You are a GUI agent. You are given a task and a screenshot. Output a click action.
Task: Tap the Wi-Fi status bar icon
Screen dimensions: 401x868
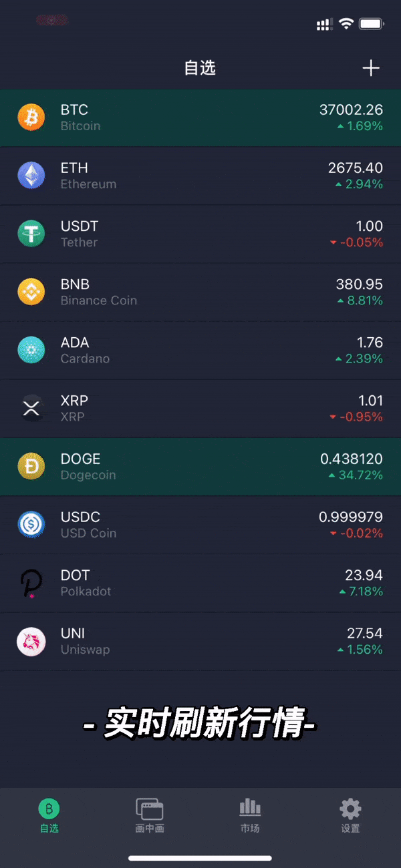tap(346, 23)
